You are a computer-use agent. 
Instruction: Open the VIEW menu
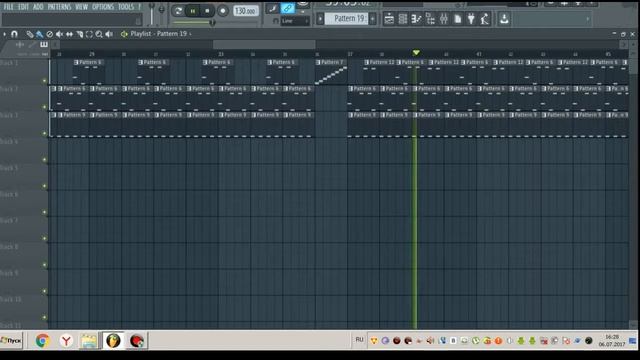click(x=81, y=7)
